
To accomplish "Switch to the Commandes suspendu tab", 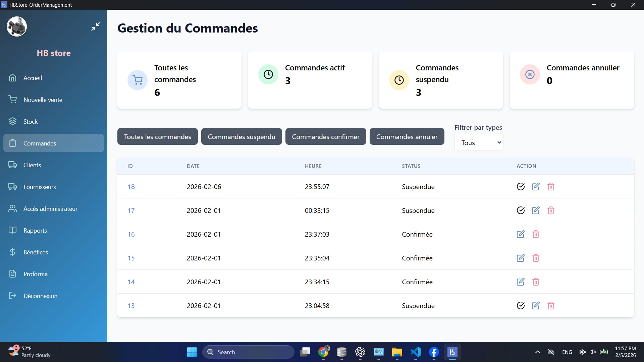I will point(241,136).
